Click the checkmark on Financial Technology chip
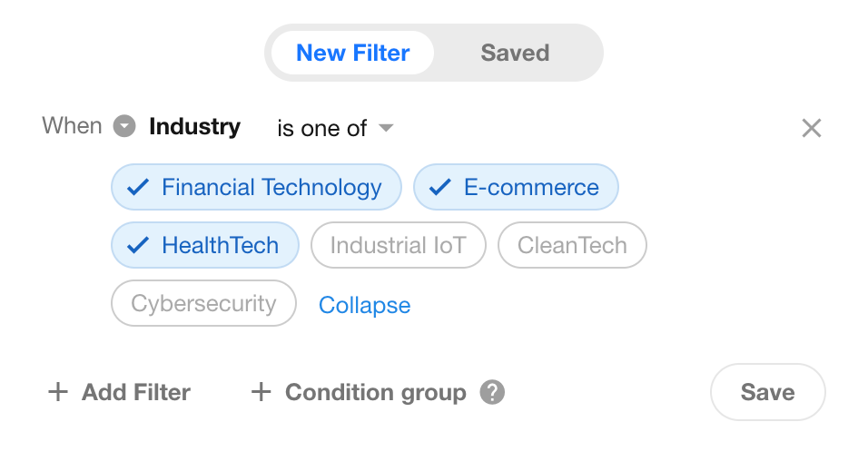Image resolution: width=868 pixels, height=461 pixels. (x=138, y=188)
